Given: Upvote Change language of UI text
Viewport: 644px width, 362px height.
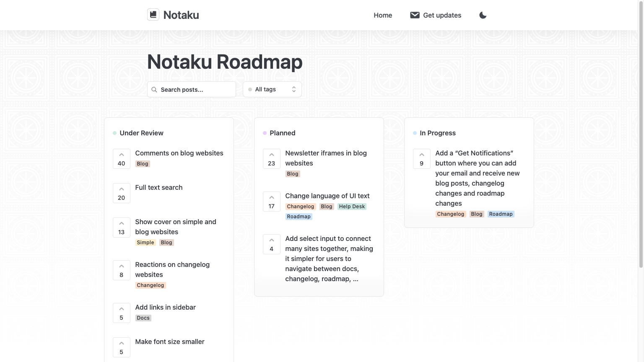Looking at the screenshot, I should (x=272, y=202).
